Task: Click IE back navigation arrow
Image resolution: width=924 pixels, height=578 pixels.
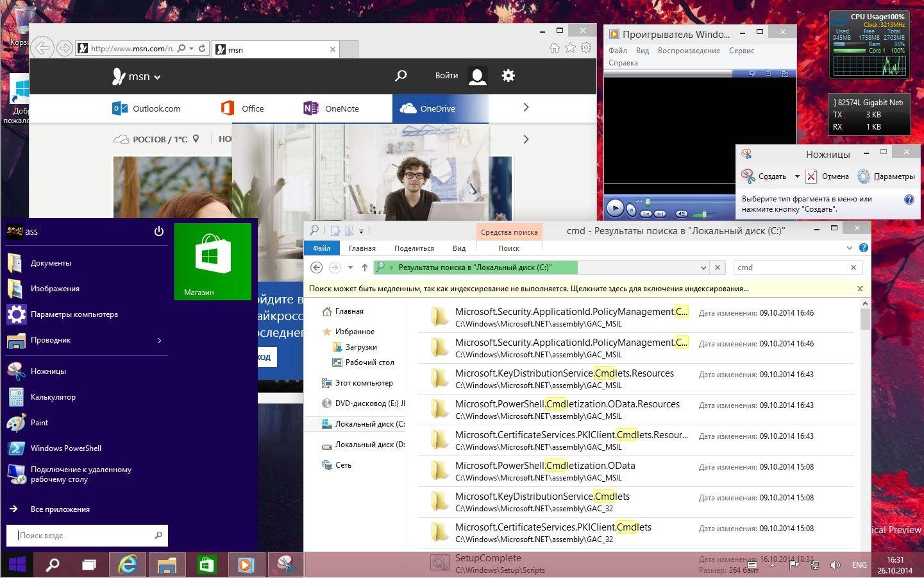Action: (42, 48)
